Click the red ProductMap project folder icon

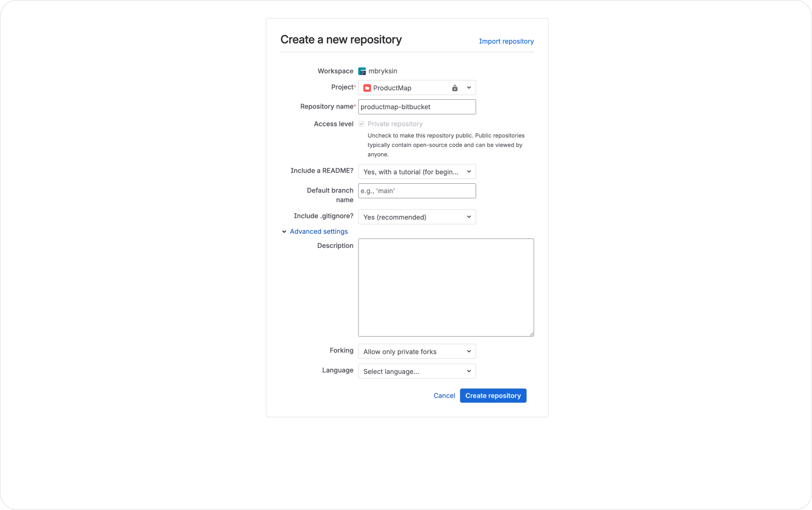tap(367, 88)
